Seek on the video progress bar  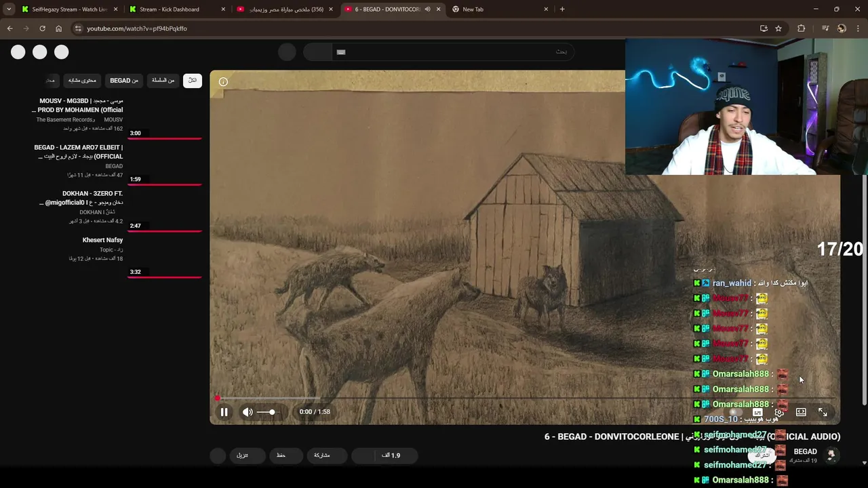(524, 399)
